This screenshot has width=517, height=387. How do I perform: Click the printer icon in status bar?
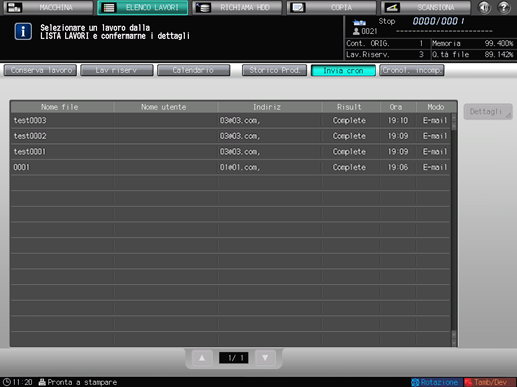pyautogui.click(x=42, y=382)
